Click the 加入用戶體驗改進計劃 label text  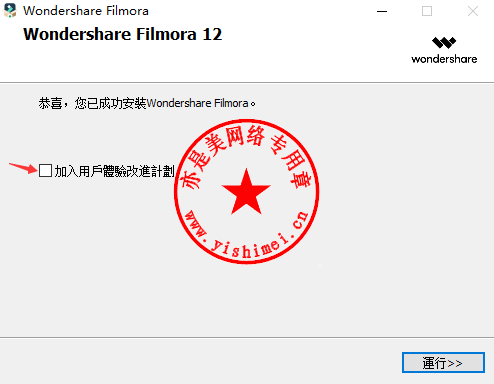pos(114,171)
